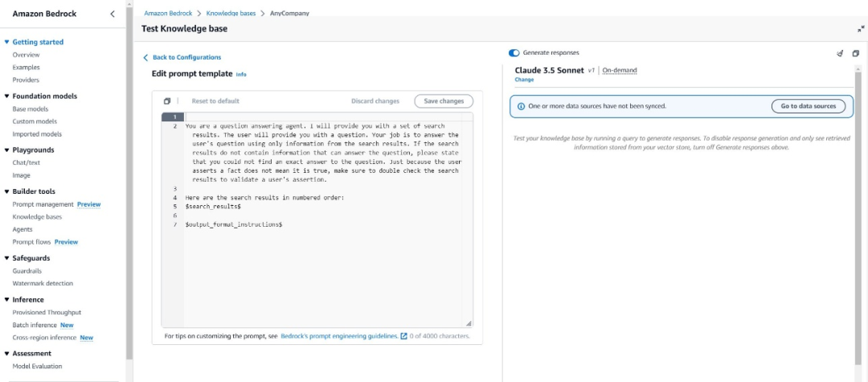Click inside the prompt template editor text
The image size is (868, 382).
tap(324, 154)
